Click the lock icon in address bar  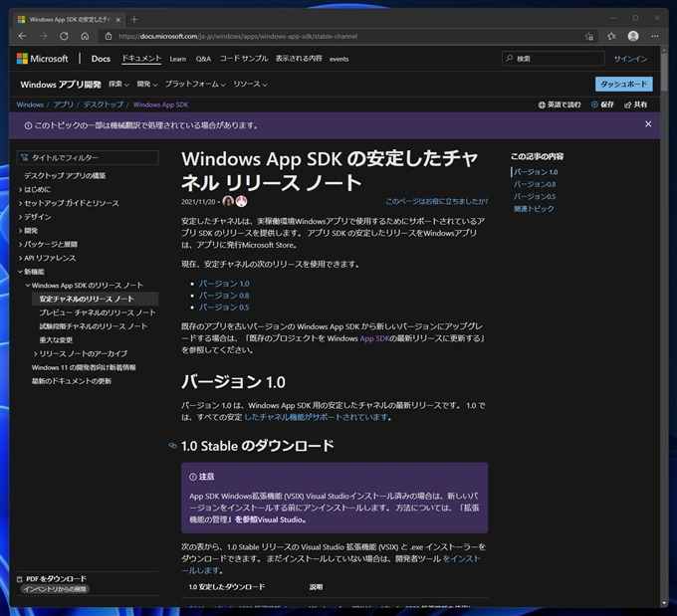click(109, 36)
